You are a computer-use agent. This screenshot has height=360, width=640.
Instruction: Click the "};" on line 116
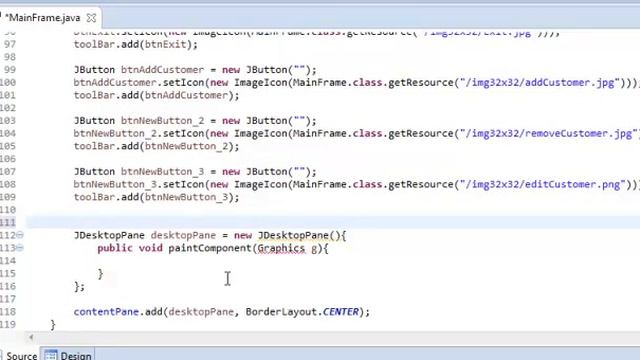pos(79,287)
